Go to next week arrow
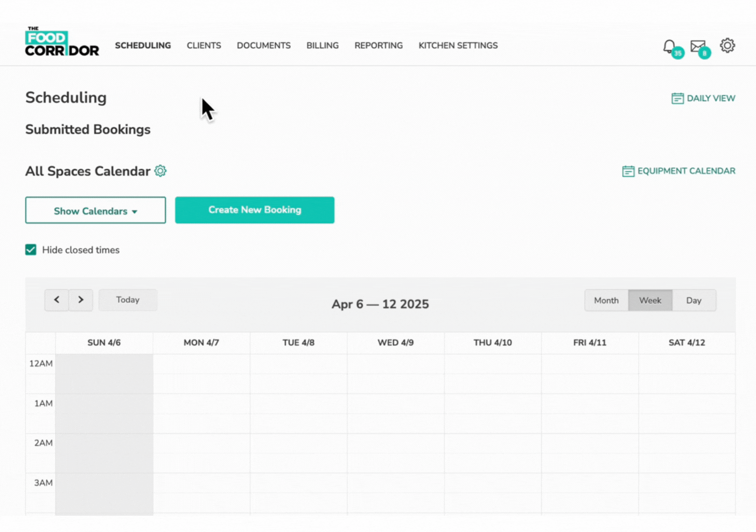Screen dimensions: 756x532 pos(81,300)
